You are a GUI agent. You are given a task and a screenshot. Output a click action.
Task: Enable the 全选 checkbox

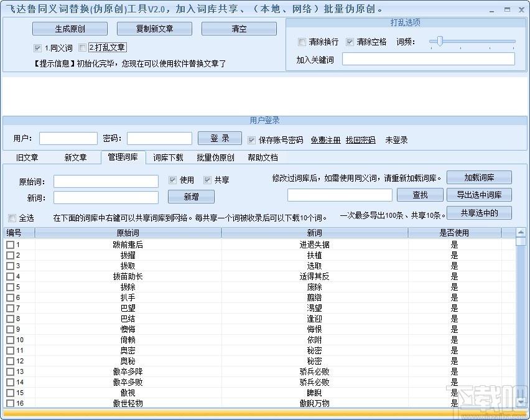(12, 218)
